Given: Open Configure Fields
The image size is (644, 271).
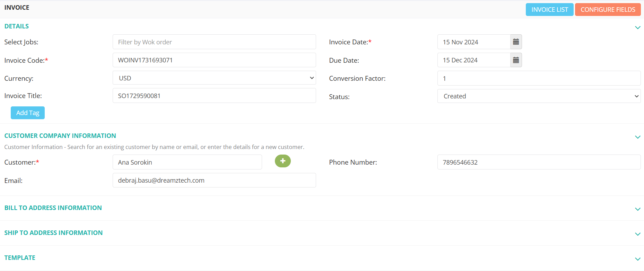Looking at the screenshot, I should coord(608,10).
